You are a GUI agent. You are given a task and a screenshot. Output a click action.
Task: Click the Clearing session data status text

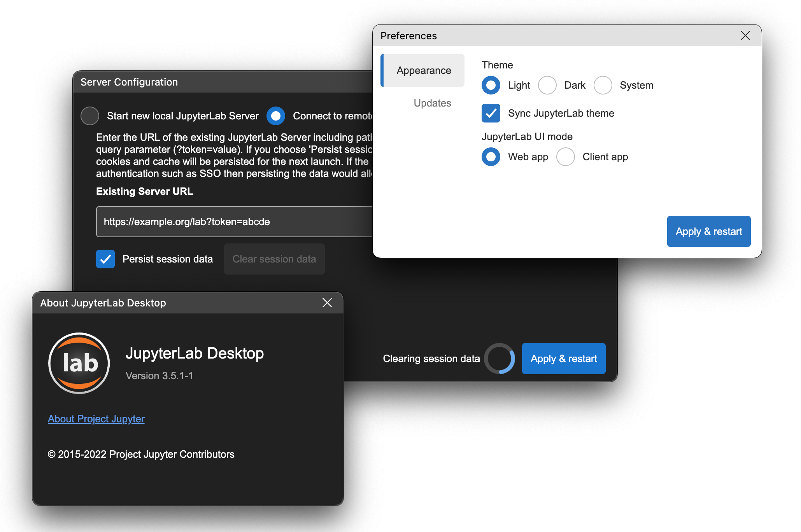point(431,359)
